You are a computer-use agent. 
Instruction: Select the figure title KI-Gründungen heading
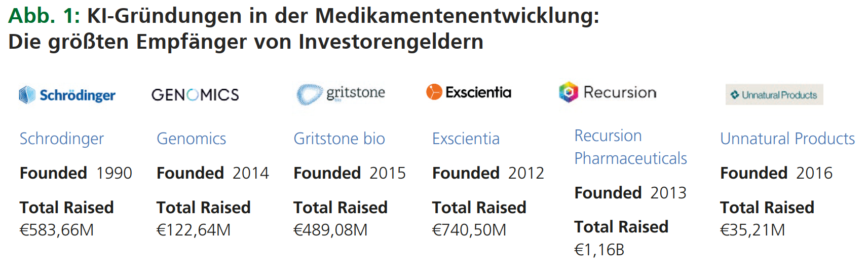(x=304, y=28)
